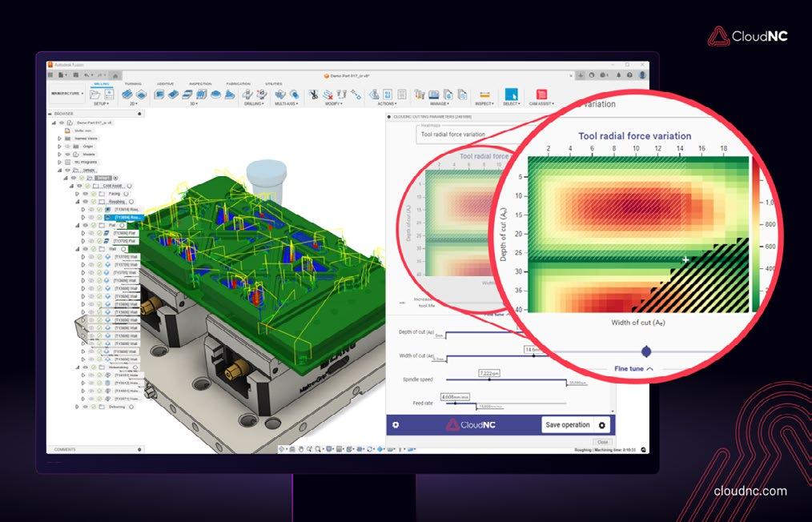Toggle visibility eye of Deburring folder
This screenshot has width=812, height=522.
click(86, 407)
